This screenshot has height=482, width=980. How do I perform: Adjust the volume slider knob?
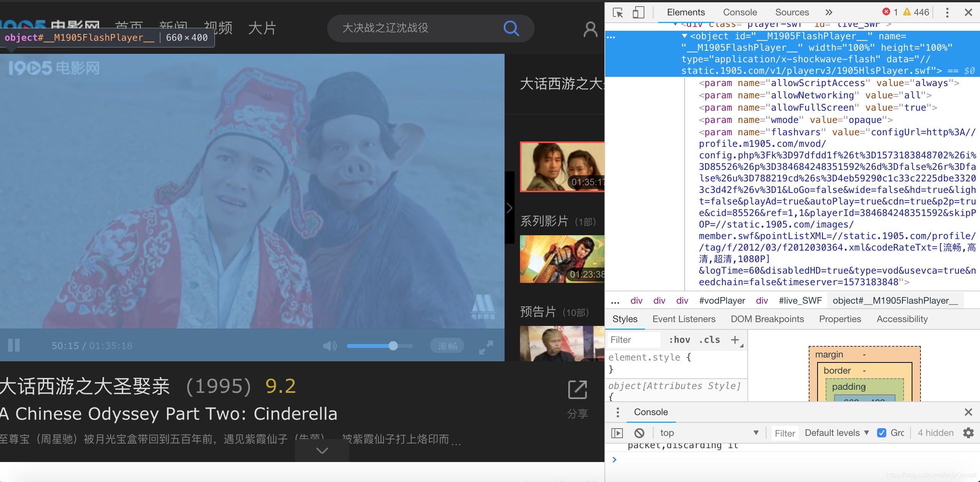click(x=393, y=346)
